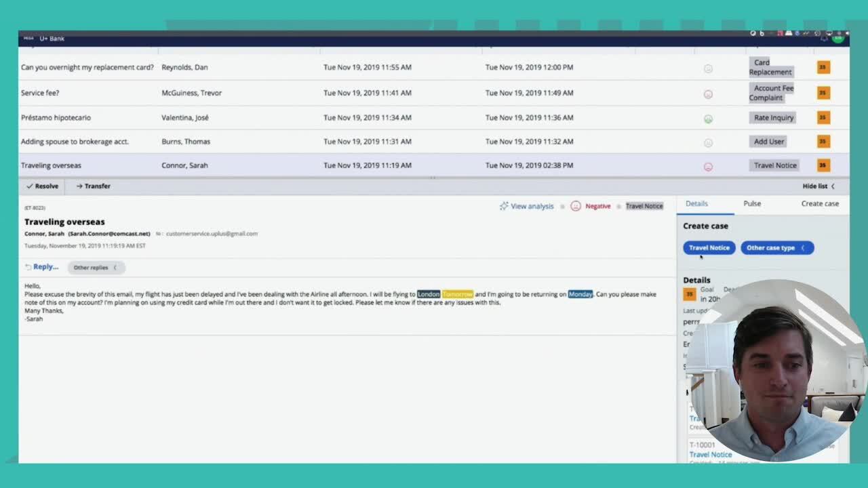Click the orange urgency badge in Reynolds row
The height and width of the screenshot is (488, 868).
[823, 67]
